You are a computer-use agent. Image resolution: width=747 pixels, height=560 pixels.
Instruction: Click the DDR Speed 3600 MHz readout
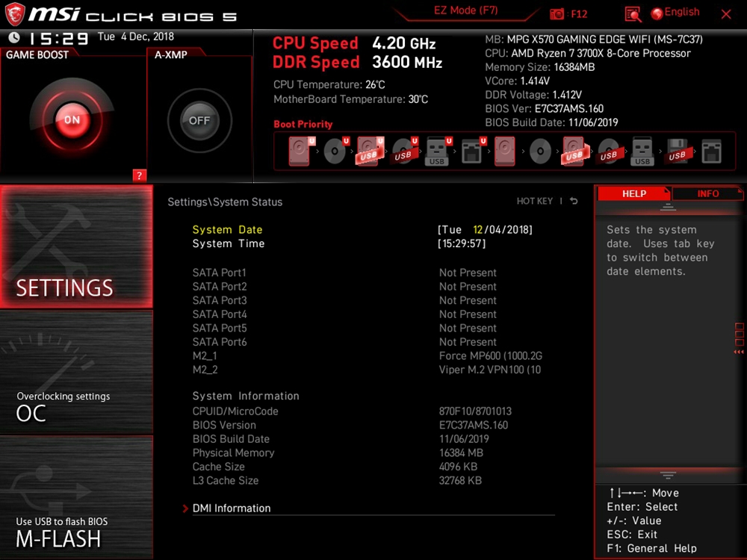(x=357, y=62)
